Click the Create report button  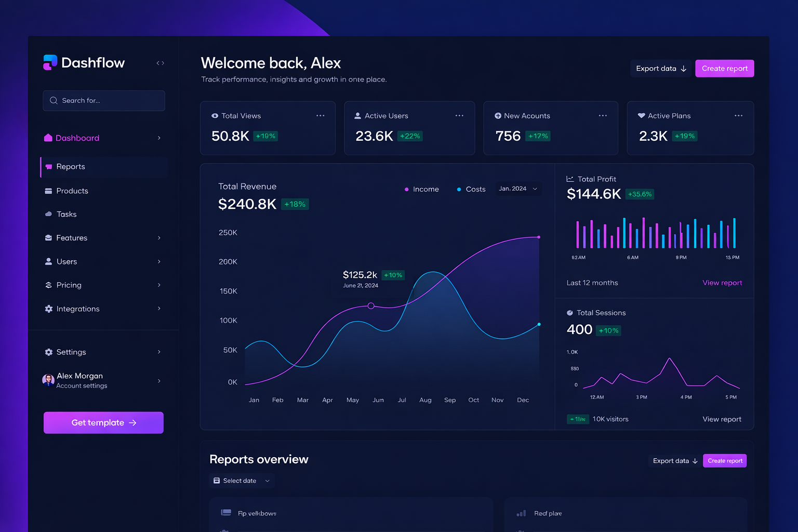(724, 68)
